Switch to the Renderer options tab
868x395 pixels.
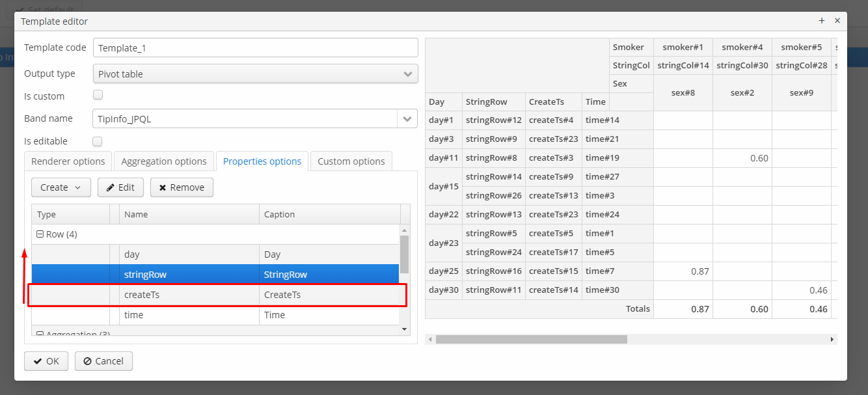68,161
